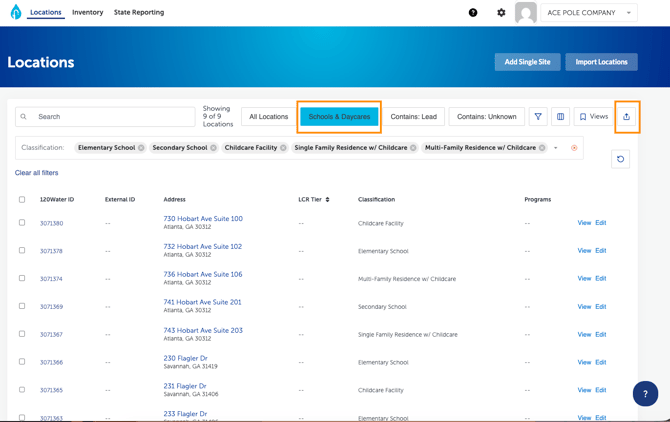Remove Single Family Residence w/ Childcare chip
The width and height of the screenshot is (670, 422).
(413, 148)
